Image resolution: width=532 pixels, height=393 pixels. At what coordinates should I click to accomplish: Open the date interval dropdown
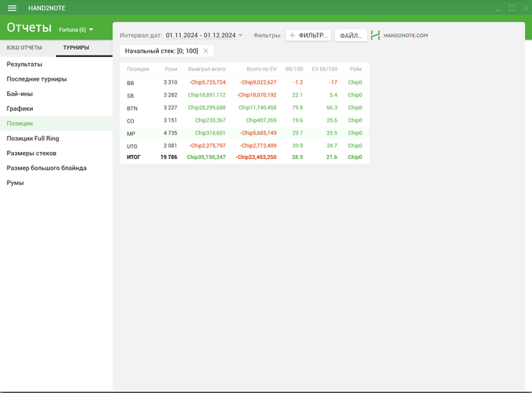pyautogui.click(x=241, y=35)
